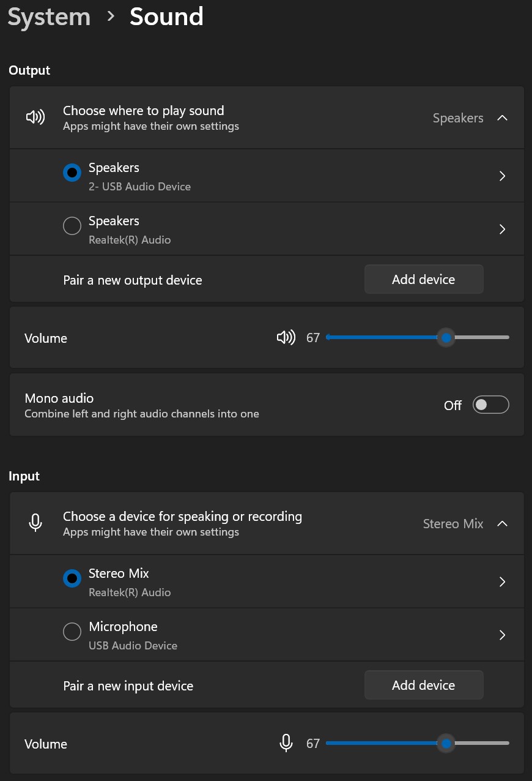Image resolution: width=532 pixels, height=781 pixels.
Task: Open properties arrow for Speakers Realtek(R) Audio
Action: pyautogui.click(x=502, y=229)
